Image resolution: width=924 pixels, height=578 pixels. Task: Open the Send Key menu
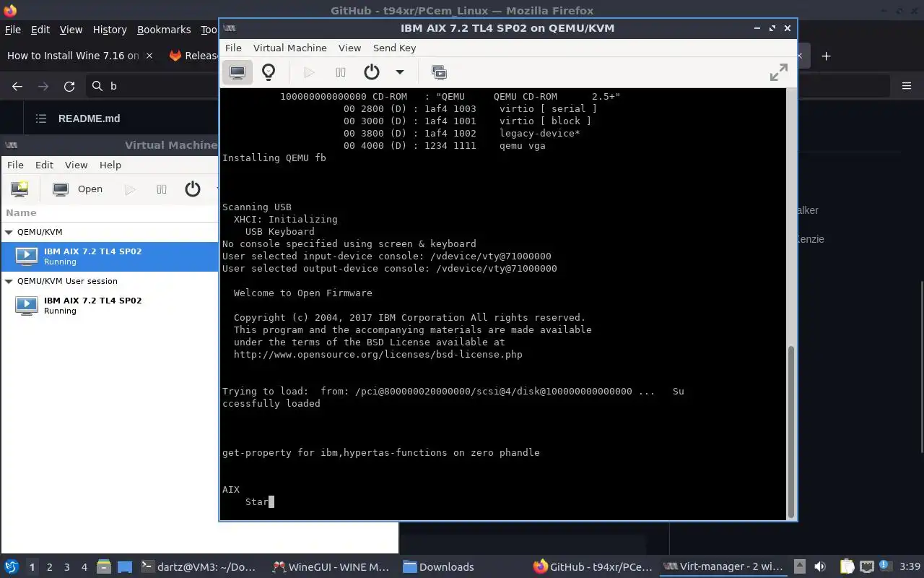pyautogui.click(x=394, y=48)
